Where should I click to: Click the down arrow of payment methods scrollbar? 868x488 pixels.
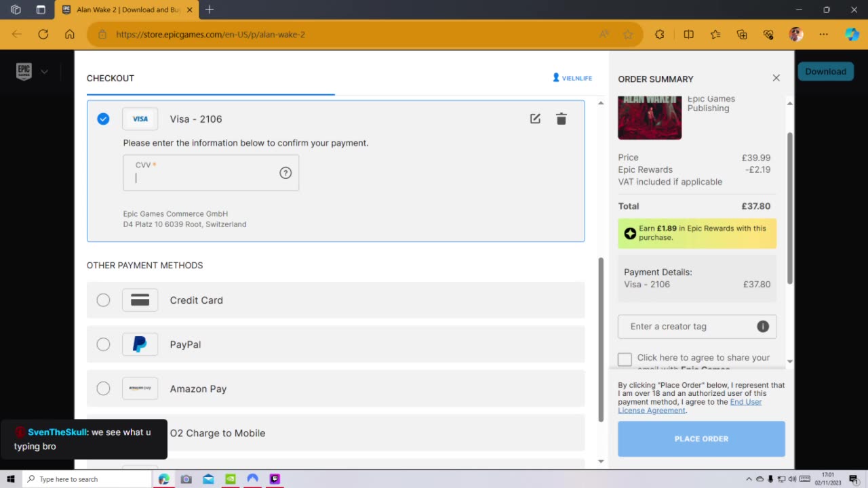click(600, 462)
